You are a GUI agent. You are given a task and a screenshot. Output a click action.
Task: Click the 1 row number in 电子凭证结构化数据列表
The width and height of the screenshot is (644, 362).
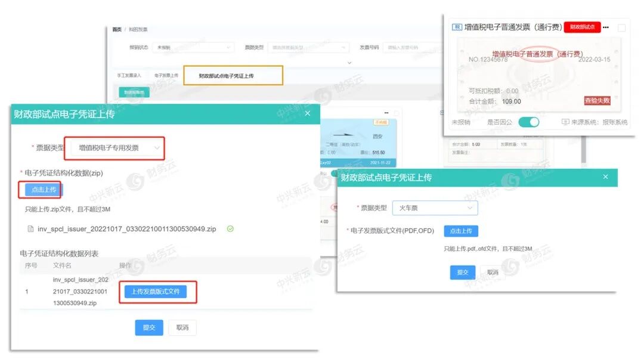click(27, 291)
